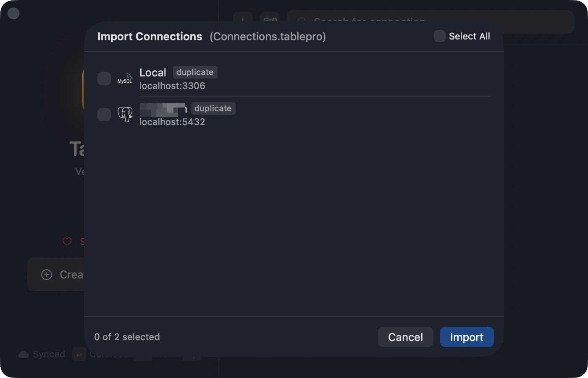Click the Import button
This screenshot has height=378, width=588.
[x=467, y=337]
